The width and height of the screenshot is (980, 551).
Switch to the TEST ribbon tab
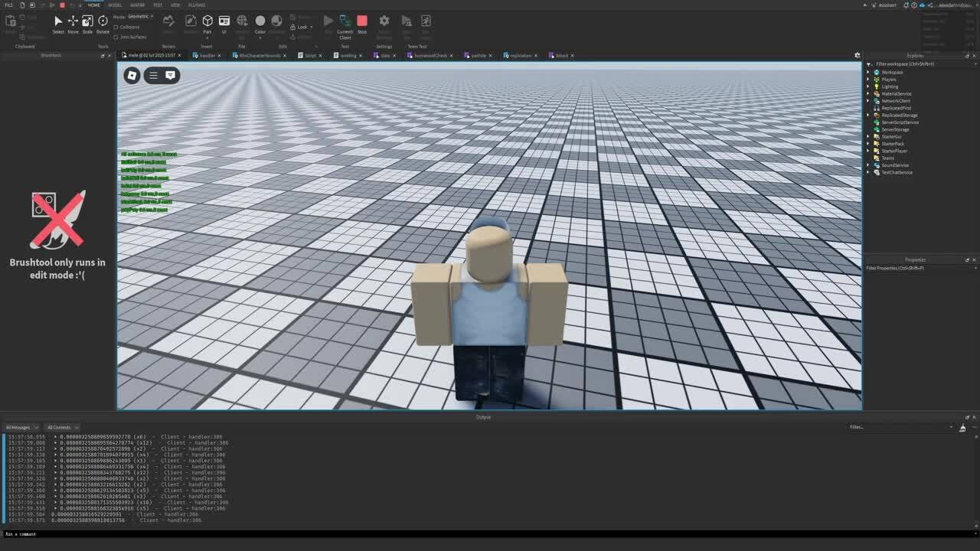point(157,5)
